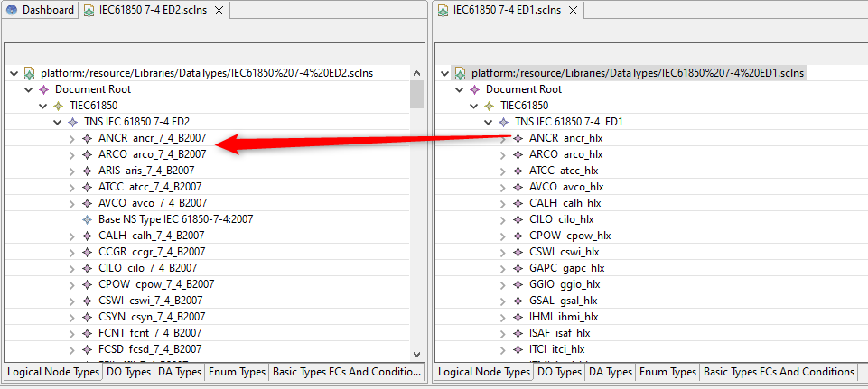Click the blue TNS IEC 61850 7-4 ED1 icon
Viewport: 868px width, 389px height.
[x=503, y=122]
